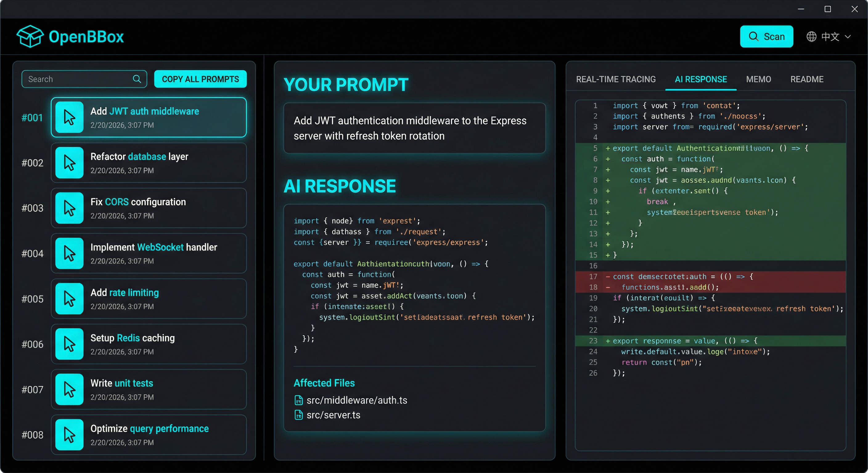Click the cursor icon on prompt #001
The image size is (868, 473).
pos(69,117)
